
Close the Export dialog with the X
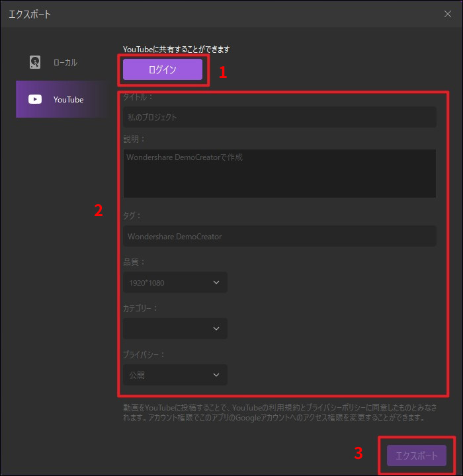pos(448,14)
